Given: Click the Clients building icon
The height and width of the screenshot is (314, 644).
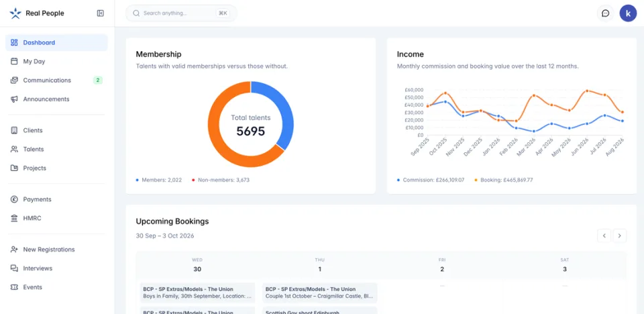Looking at the screenshot, I should [14, 131].
